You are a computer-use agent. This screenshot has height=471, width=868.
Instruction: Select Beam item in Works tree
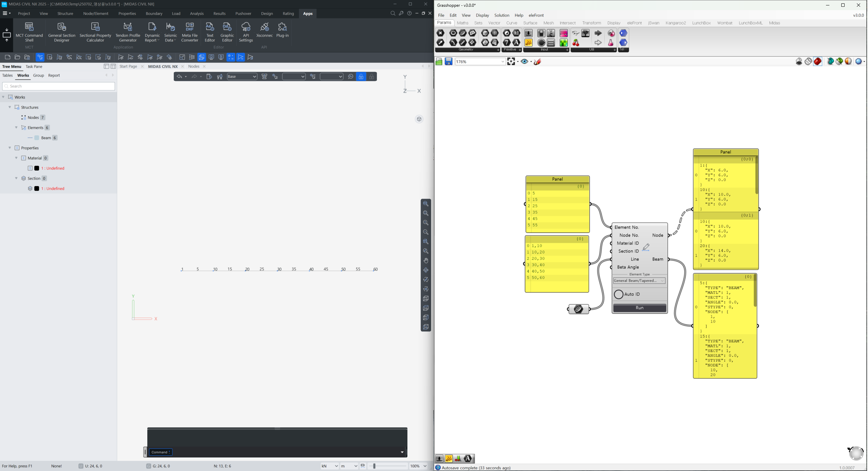[46, 138]
